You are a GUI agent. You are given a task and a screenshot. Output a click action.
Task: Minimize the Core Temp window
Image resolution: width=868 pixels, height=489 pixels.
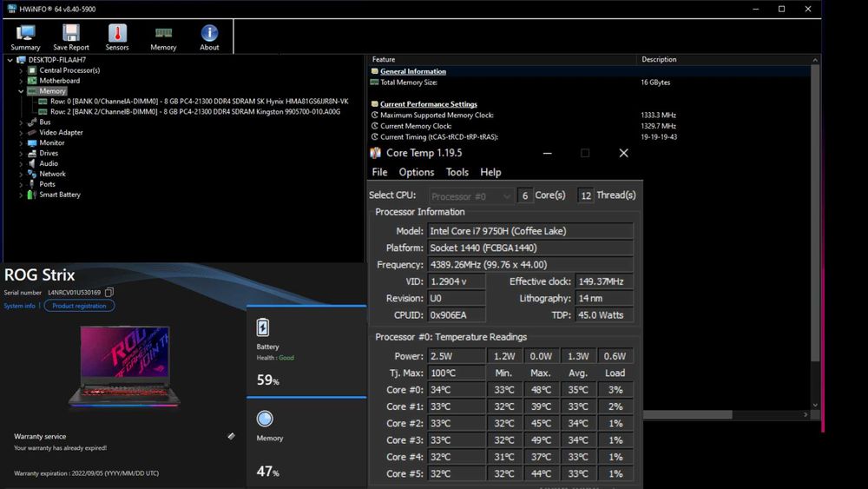pos(548,154)
